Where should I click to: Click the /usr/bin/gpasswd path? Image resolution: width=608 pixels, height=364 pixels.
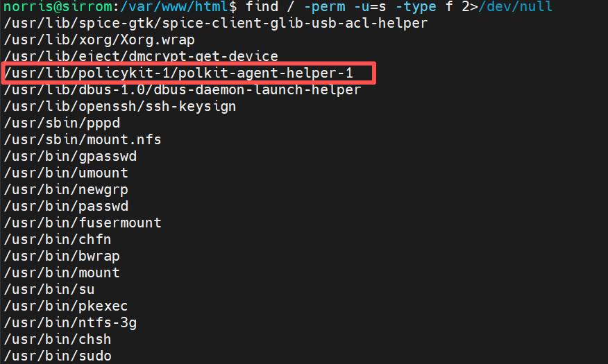tap(70, 156)
